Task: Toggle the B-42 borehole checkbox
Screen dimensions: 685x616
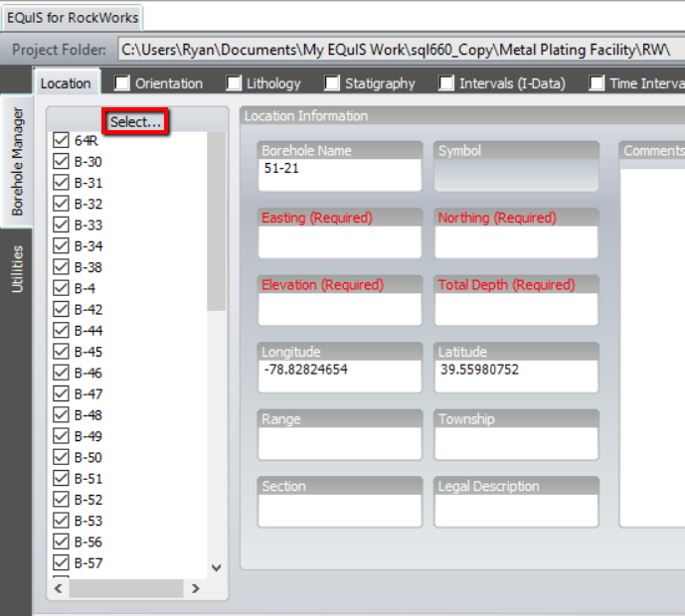Action: 61,309
